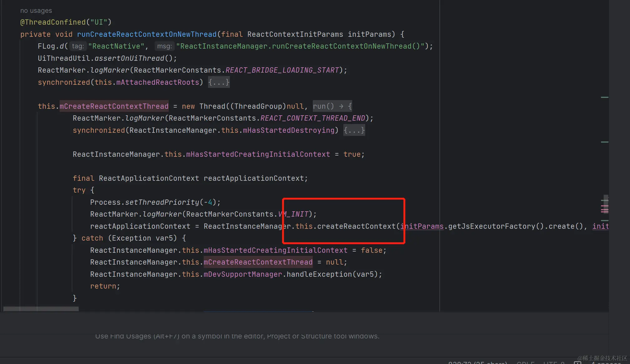
Task: Click the 'tag:' parameter hint
Action: (x=78, y=46)
